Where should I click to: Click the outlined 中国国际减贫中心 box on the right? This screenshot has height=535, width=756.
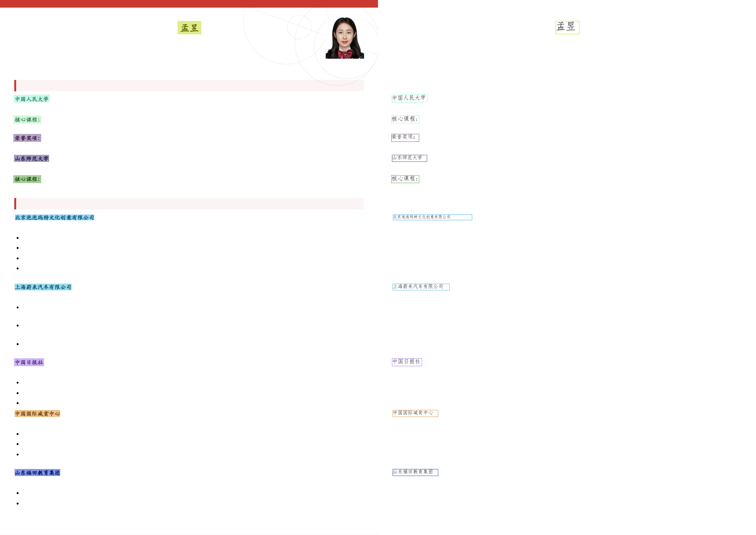[415, 413]
